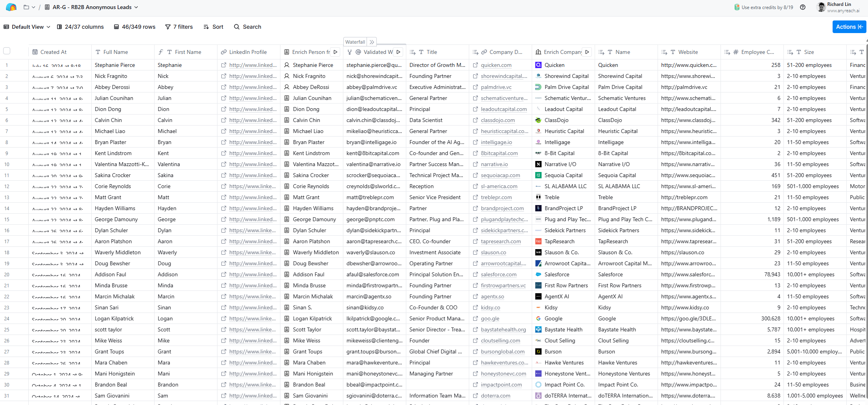Click the doTERRA logo icon
868x405 pixels.
pos(538,396)
